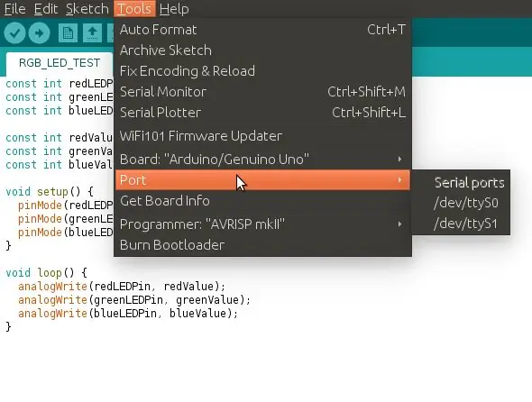Image resolution: width=532 pixels, height=402 pixels.
Task: Click the void loop() line
Action: pos(47,273)
